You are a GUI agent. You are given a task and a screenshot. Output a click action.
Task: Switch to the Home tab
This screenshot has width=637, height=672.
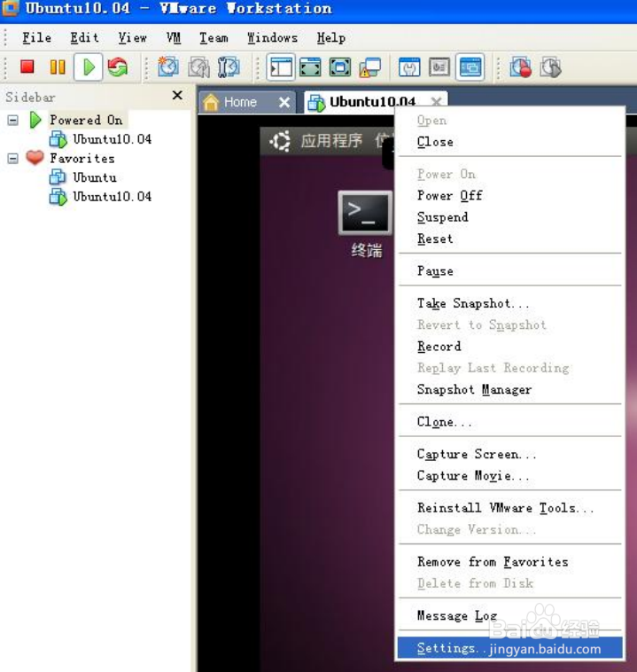240,103
